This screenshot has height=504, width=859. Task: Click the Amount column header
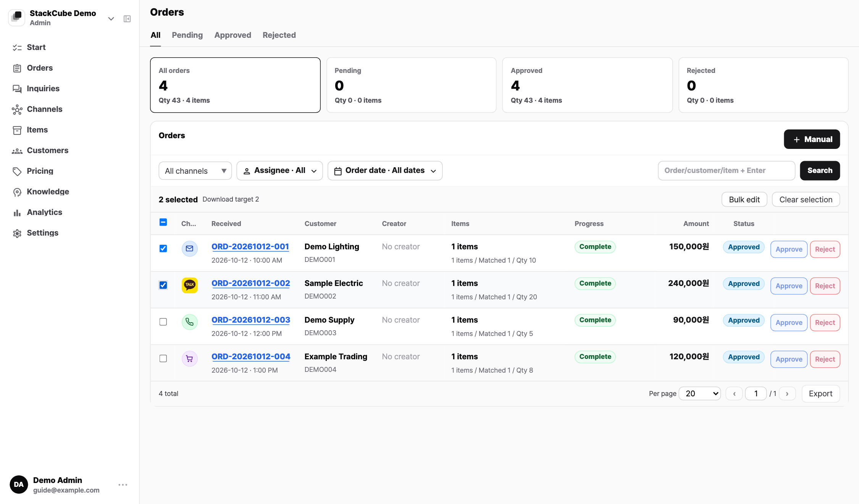point(696,224)
